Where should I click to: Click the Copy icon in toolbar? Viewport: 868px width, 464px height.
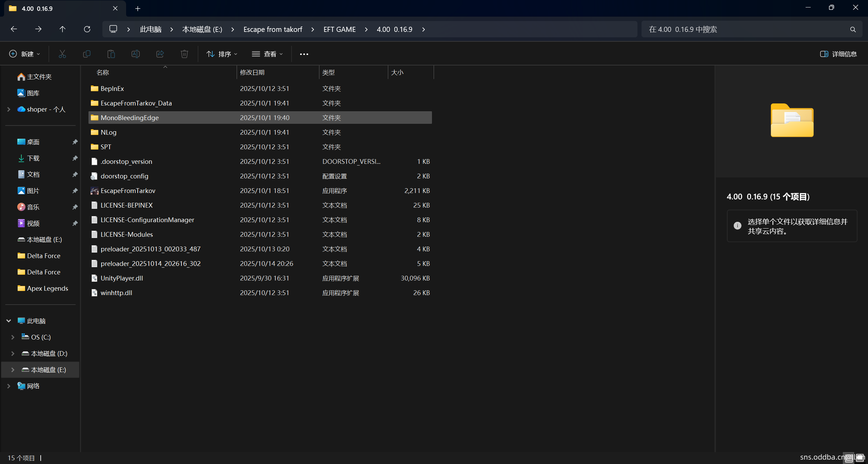click(x=86, y=54)
